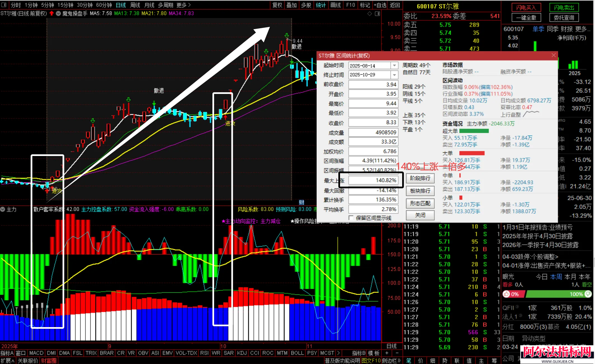Screen dimensions: 595x364
Task: Click the green 超大单 bar
Action: pos(474,131)
